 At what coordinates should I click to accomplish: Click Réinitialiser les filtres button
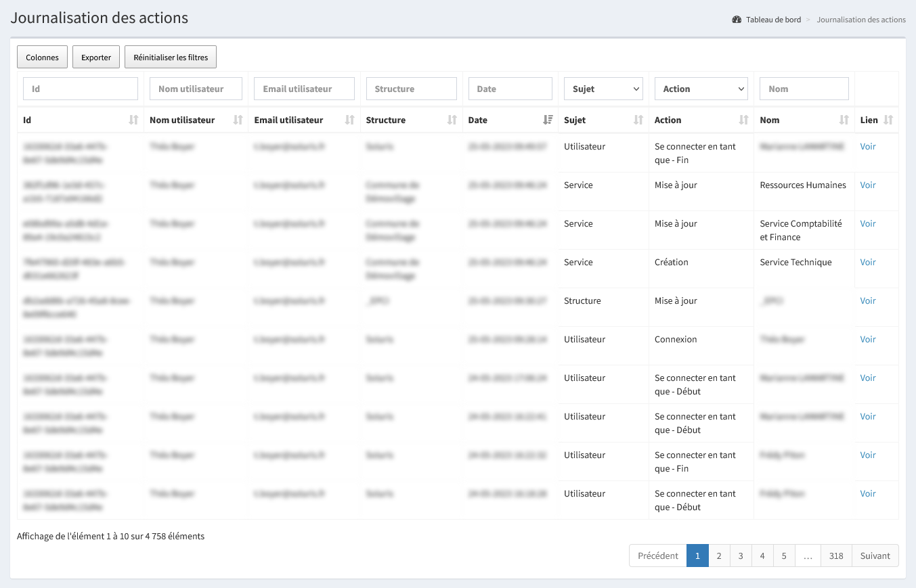(171, 58)
